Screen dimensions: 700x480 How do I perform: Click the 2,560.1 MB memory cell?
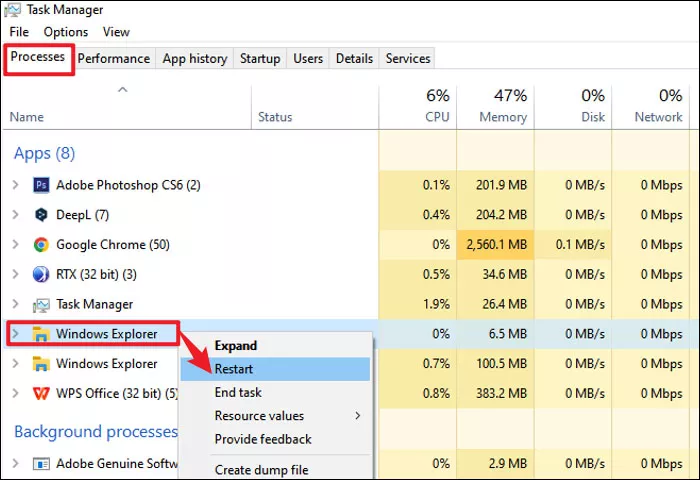[x=496, y=245]
